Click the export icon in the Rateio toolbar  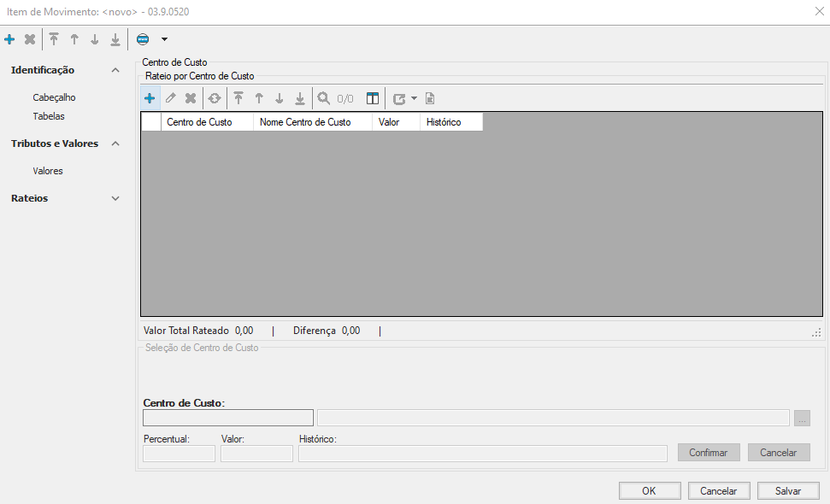coord(399,98)
